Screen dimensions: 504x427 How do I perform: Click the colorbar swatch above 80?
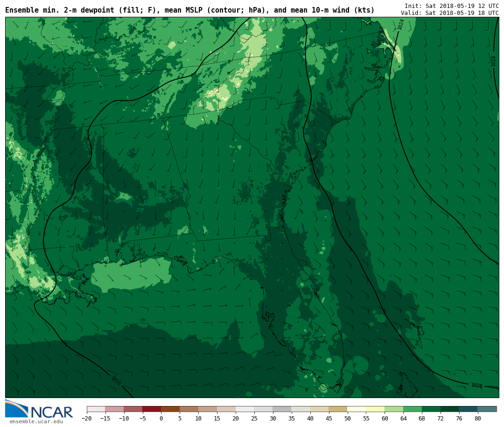(487, 409)
